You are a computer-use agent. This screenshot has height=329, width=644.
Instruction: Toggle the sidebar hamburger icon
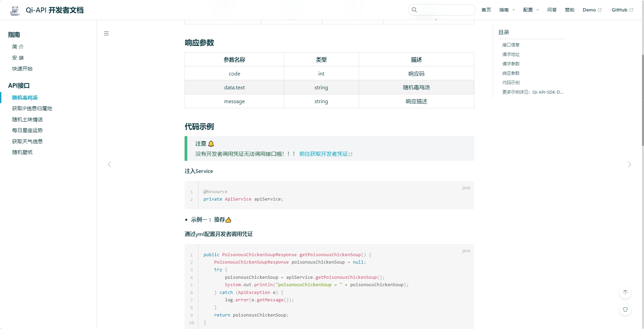[106, 33]
